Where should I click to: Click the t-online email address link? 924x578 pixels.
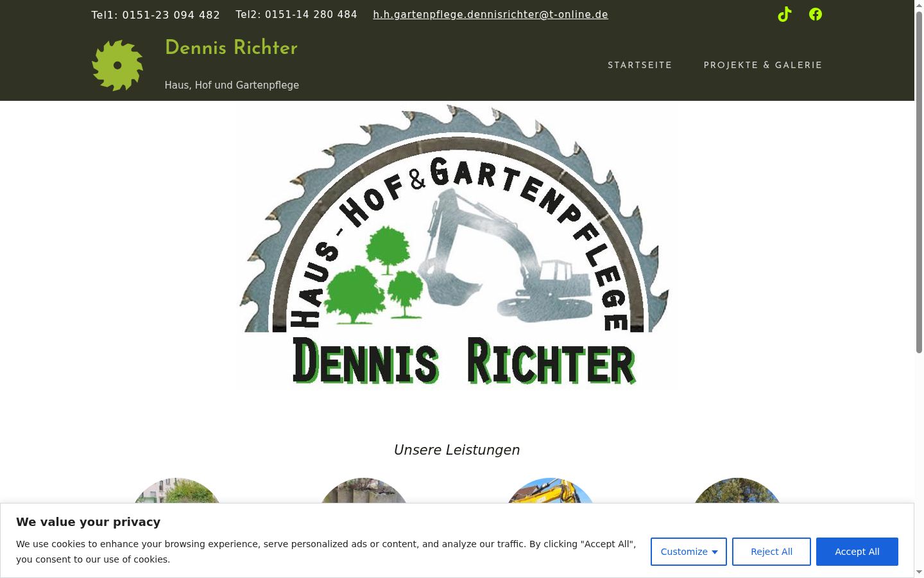490,14
